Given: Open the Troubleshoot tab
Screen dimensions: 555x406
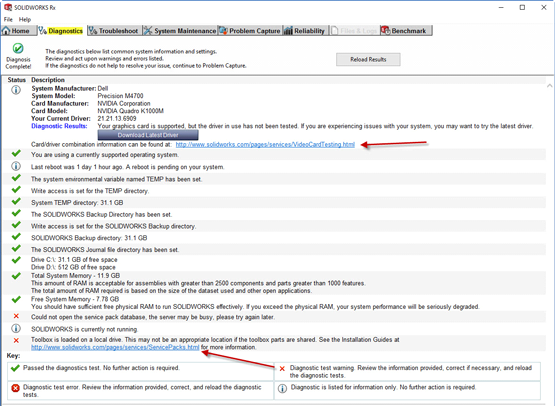Looking at the screenshot, I should pyautogui.click(x=114, y=31).
